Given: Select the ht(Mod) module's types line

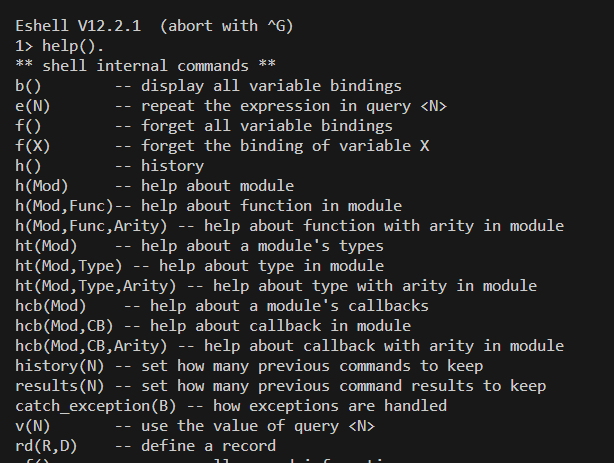Looking at the screenshot, I should pos(199,246).
